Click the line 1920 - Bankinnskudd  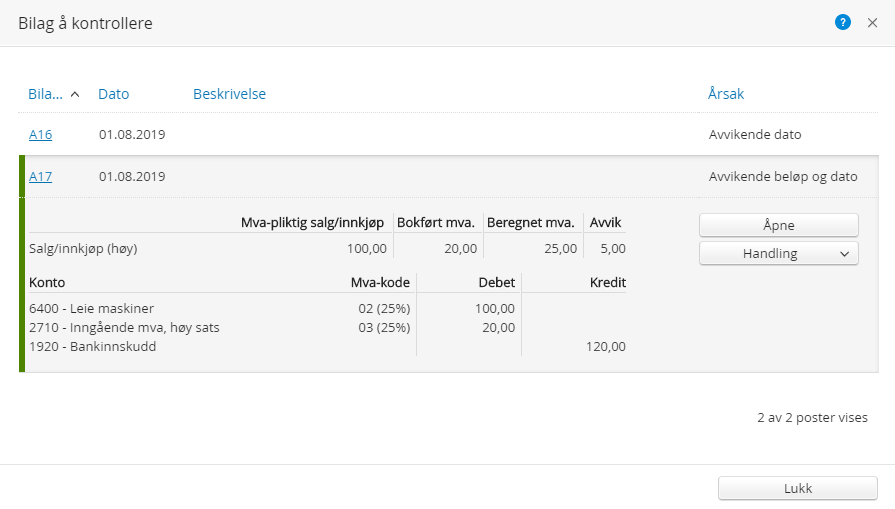point(93,346)
